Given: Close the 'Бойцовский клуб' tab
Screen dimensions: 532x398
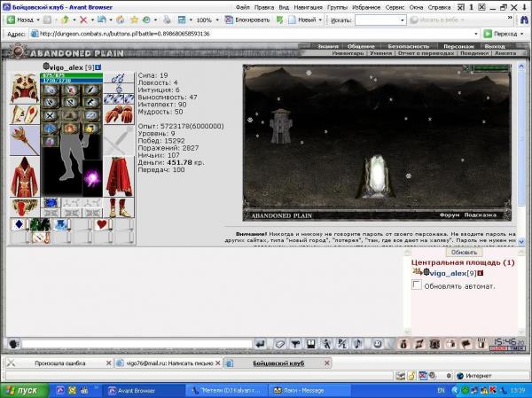Looking at the screenshot, I should point(326,363).
